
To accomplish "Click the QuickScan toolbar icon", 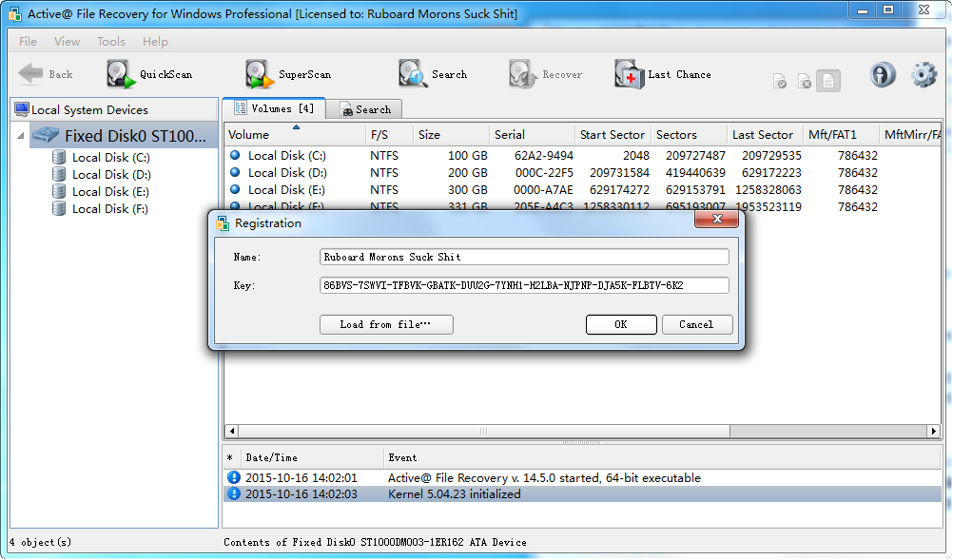I will [x=121, y=74].
